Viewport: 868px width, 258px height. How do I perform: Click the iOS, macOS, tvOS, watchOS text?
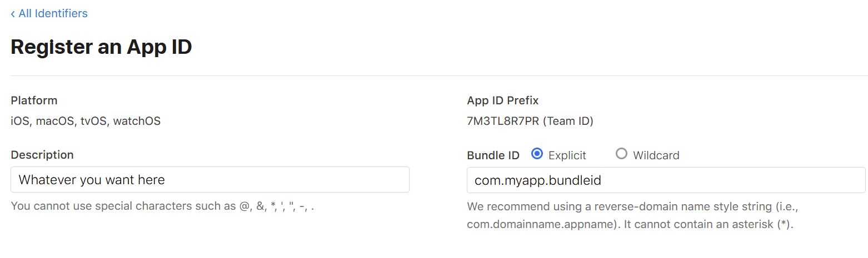86,121
